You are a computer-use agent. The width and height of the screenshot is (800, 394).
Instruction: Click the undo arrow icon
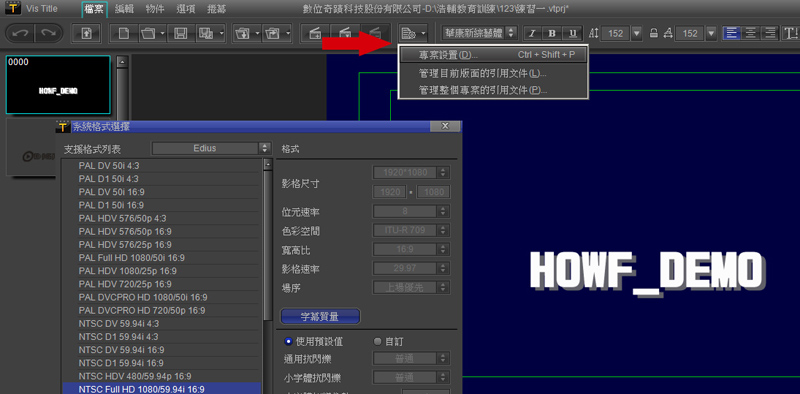21,34
